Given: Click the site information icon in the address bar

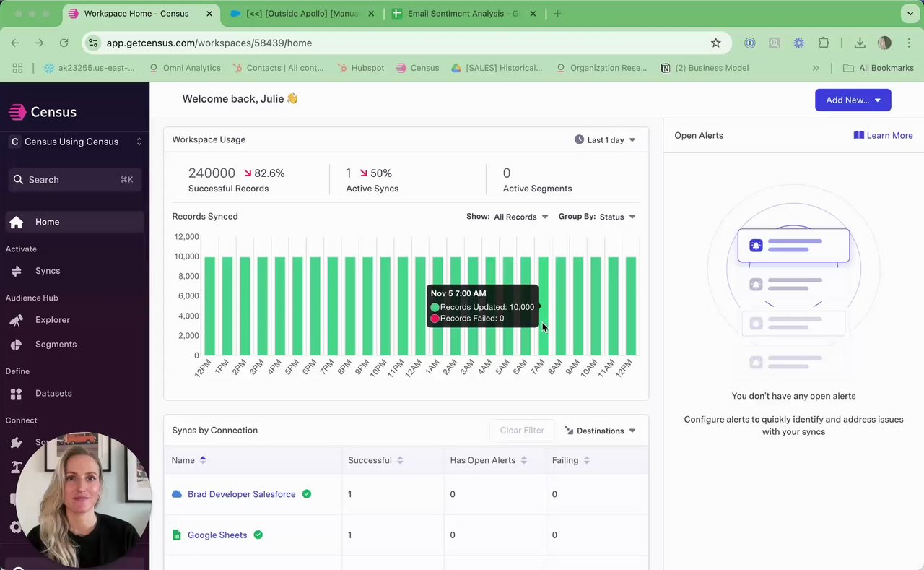Looking at the screenshot, I should click(93, 43).
